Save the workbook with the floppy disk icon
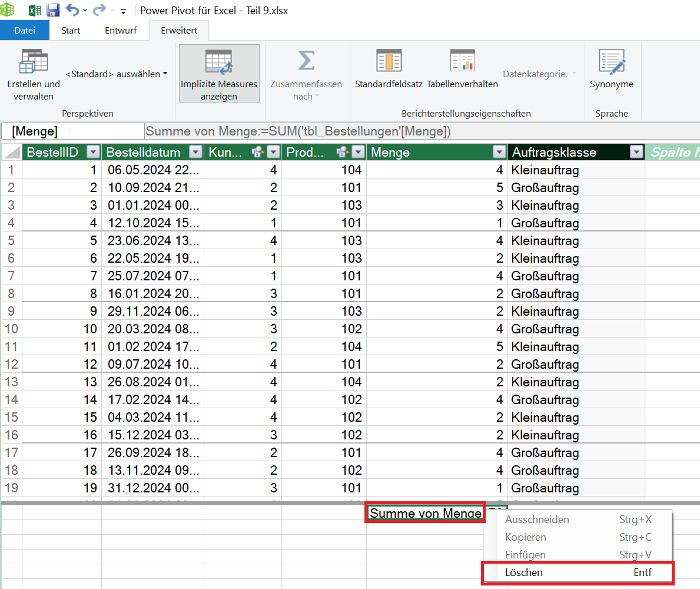The image size is (700, 589). pyautogui.click(x=53, y=10)
